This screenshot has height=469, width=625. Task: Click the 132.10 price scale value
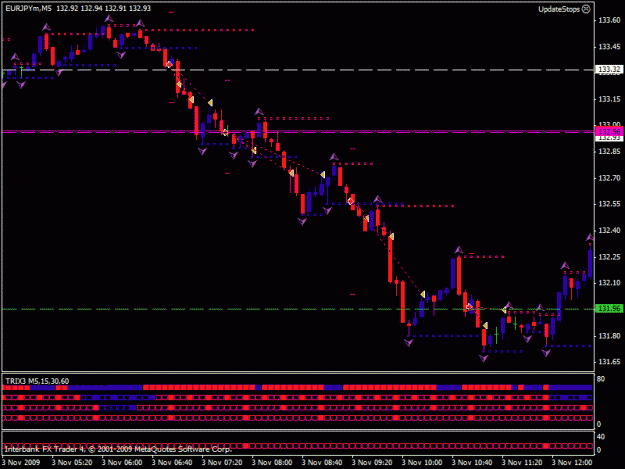click(x=609, y=283)
